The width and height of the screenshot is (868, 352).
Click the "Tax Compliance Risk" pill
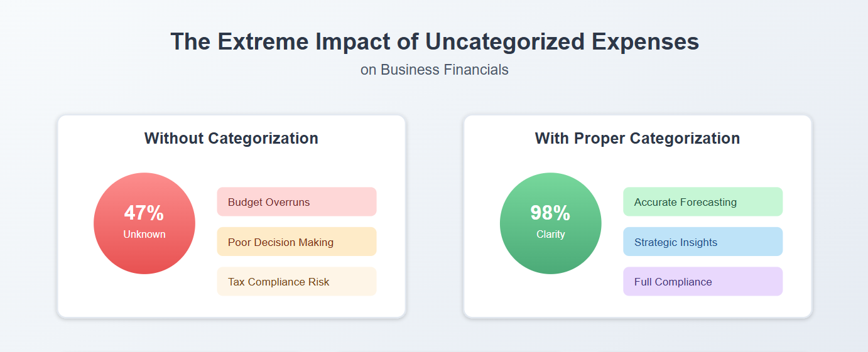point(296,282)
